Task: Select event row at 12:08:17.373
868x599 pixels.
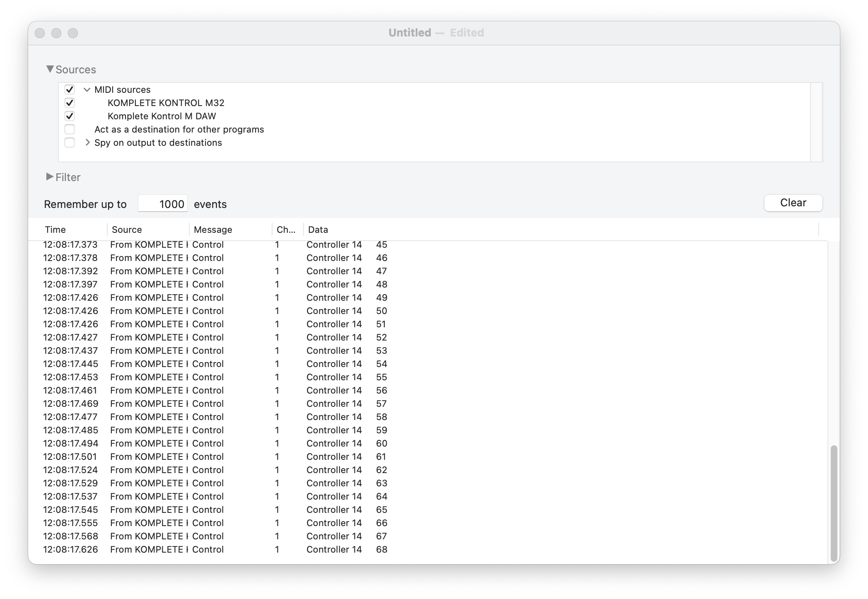Action: (x=428, y=244)
